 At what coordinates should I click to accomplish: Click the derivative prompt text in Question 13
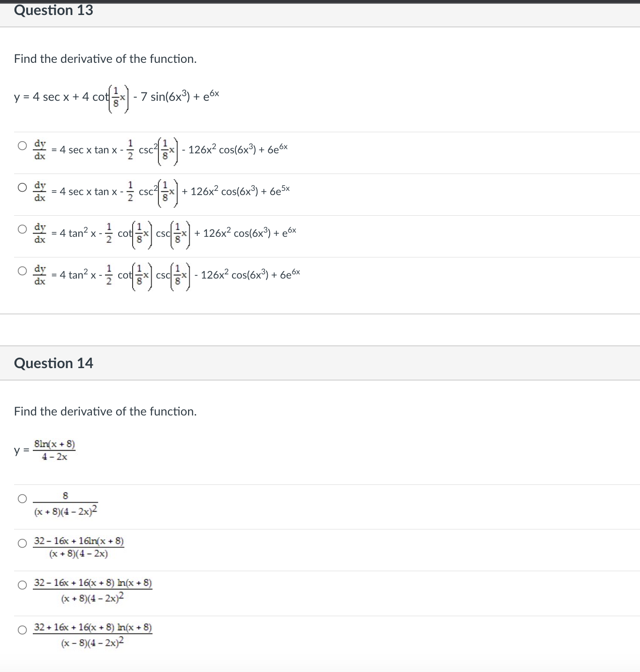105,59
